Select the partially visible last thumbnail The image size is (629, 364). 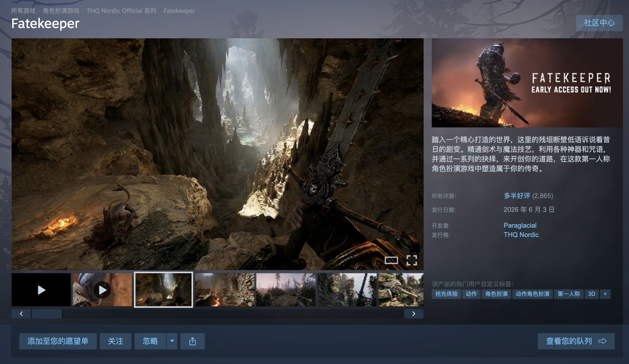click(x=401, y=290)
